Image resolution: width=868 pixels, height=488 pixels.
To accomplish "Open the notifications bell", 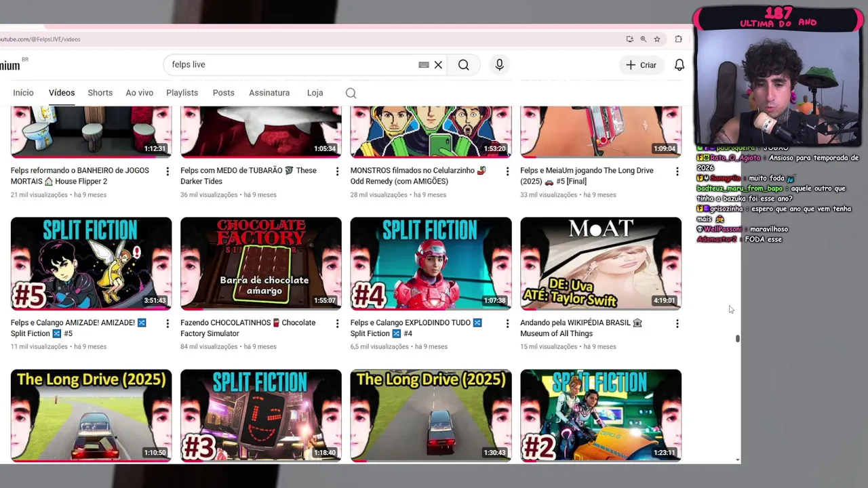I will pos(679,65).
